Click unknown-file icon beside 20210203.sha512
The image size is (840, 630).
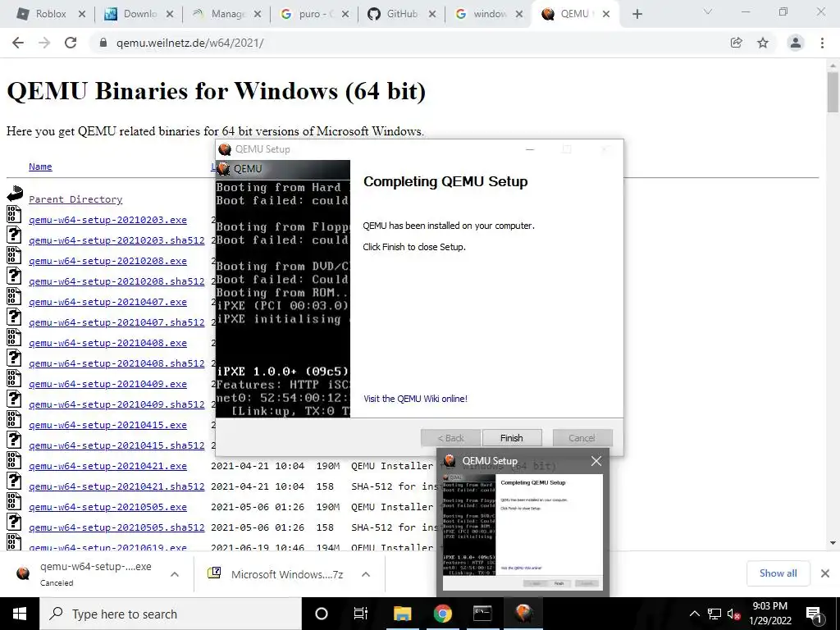(14, 235)
